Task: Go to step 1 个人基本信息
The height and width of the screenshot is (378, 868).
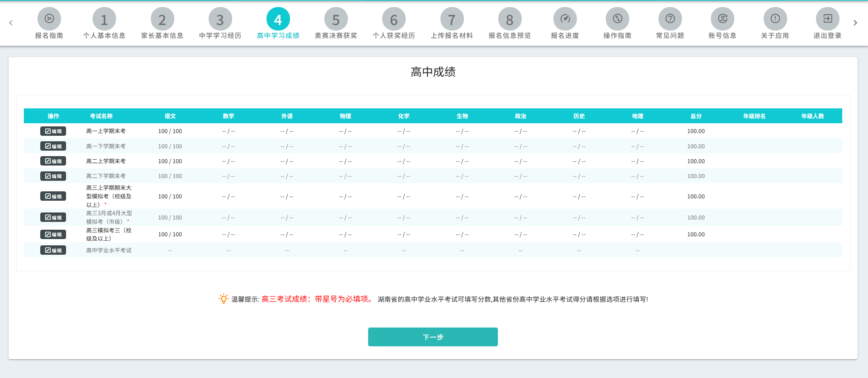Action: tap(104, 20)
